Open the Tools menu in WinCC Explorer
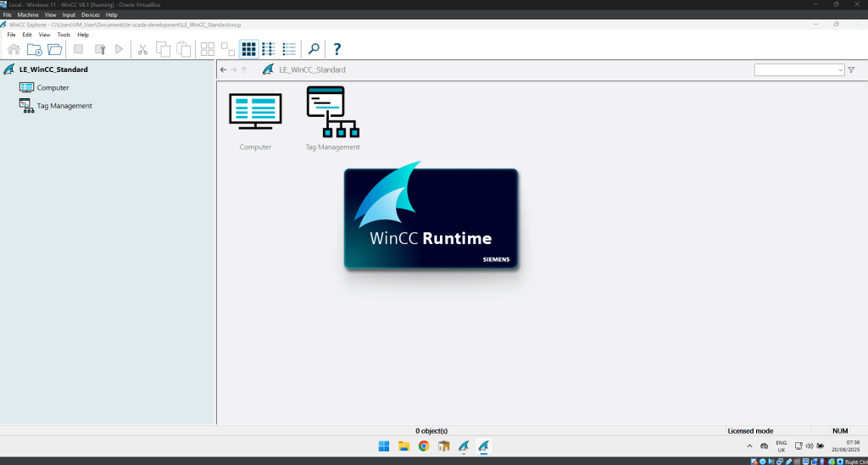The height and width of the screenshot is (465, 868). click(64, 35)
